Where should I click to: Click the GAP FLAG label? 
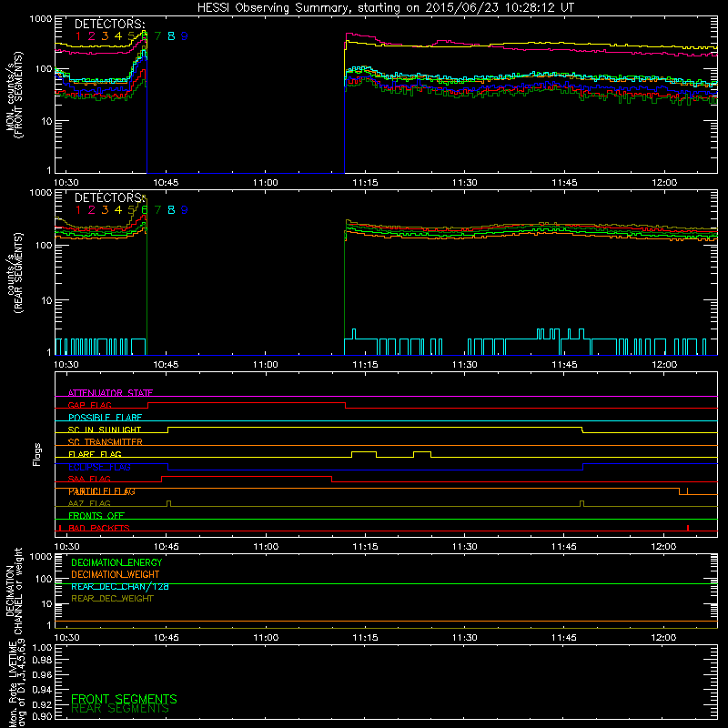(x=90, y=405)
